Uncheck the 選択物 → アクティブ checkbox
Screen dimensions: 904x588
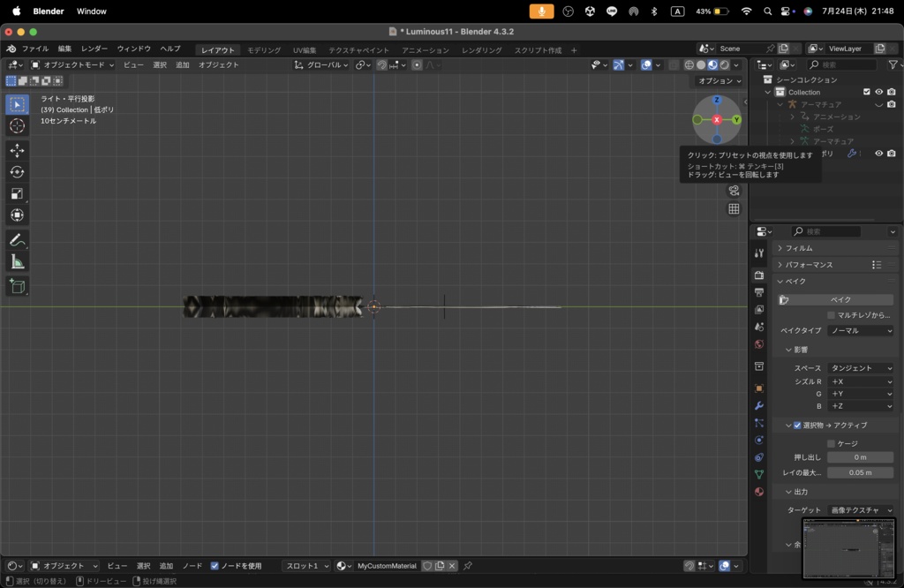(x=797, y=426)
